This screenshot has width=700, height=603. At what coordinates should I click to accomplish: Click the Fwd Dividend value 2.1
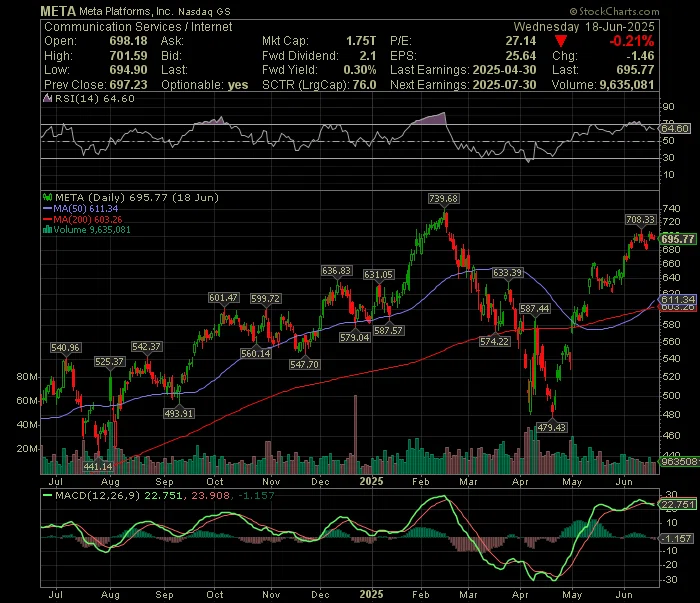(x=368, y=56)
